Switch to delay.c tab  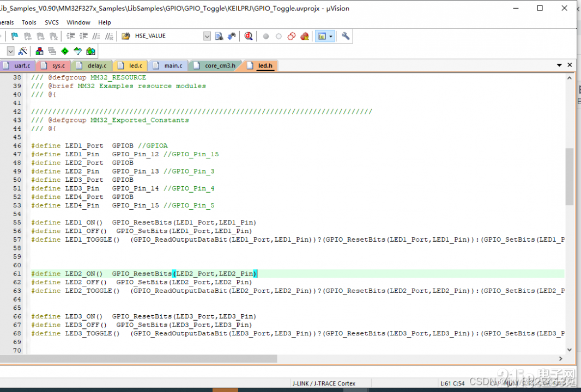(x=92, y=65)
